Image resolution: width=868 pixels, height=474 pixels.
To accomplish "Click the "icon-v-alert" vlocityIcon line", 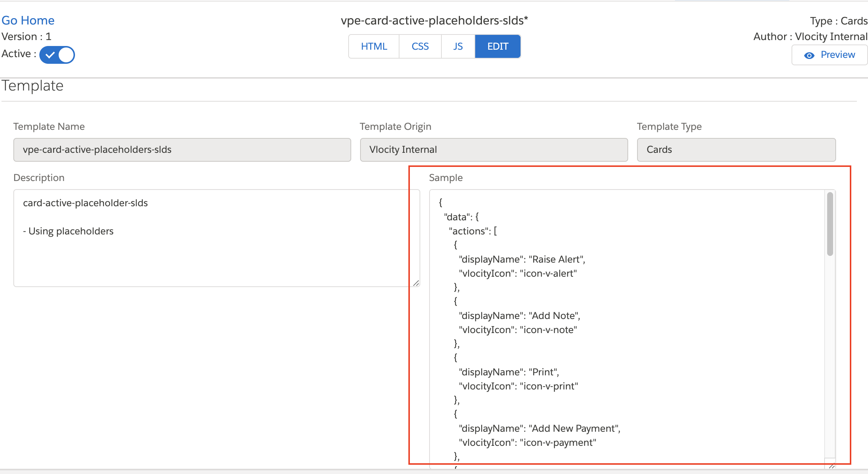I will 518,273.
